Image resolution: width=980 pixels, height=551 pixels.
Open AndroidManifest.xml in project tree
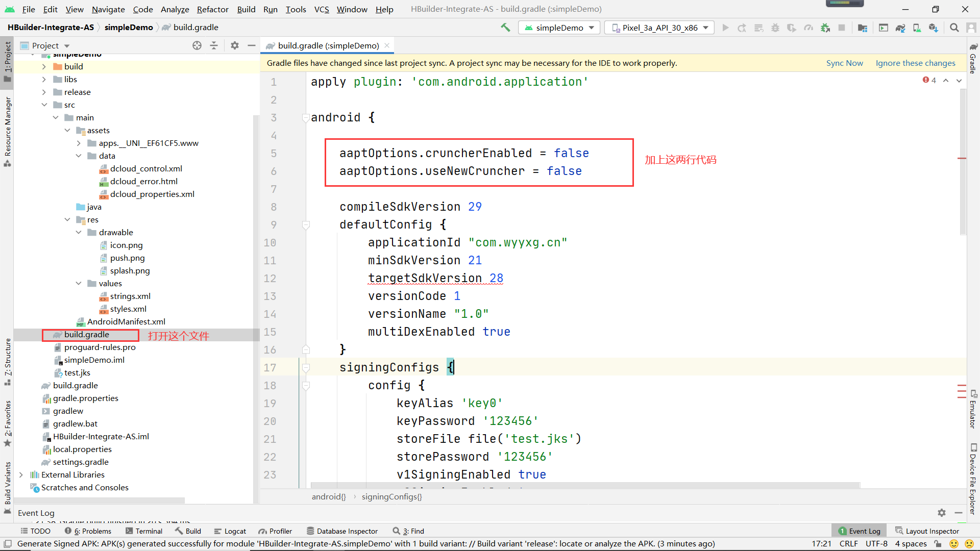coord(126,321)
